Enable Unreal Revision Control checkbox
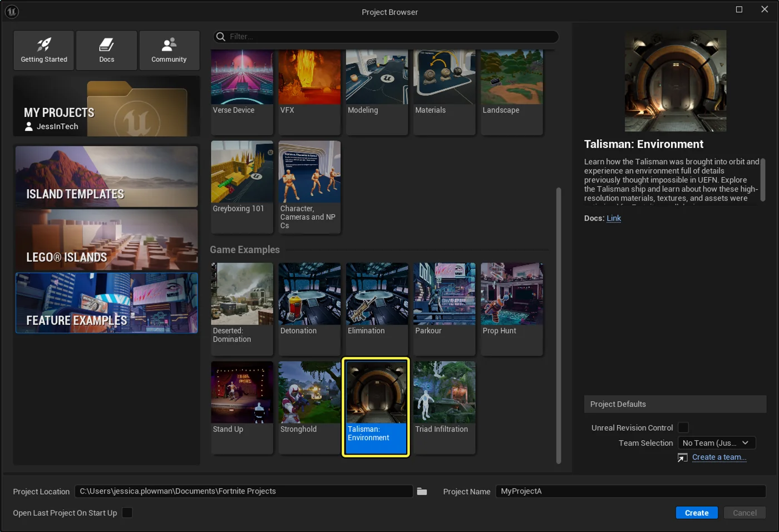This screenshot has height=532, width=779. coord(683,427)
